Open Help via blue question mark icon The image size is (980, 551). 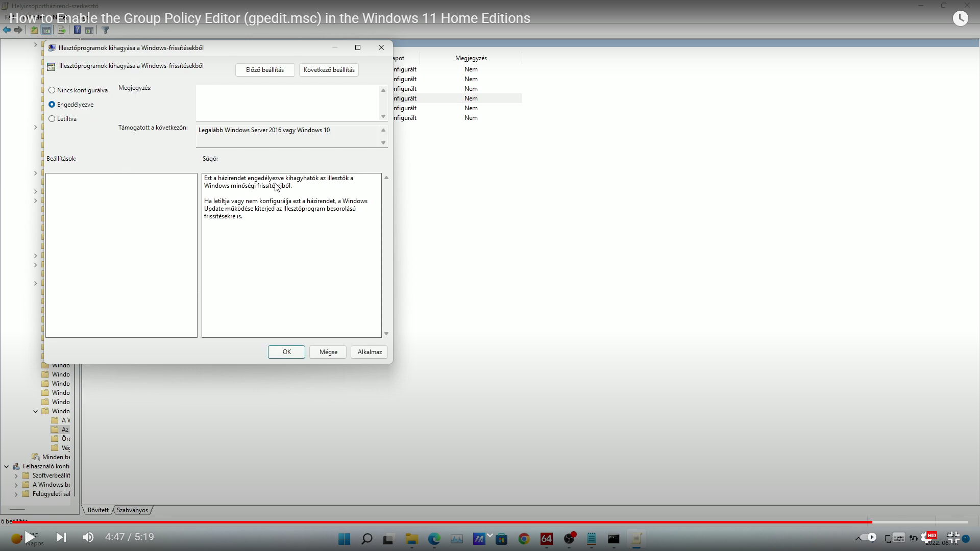point(77,30)
